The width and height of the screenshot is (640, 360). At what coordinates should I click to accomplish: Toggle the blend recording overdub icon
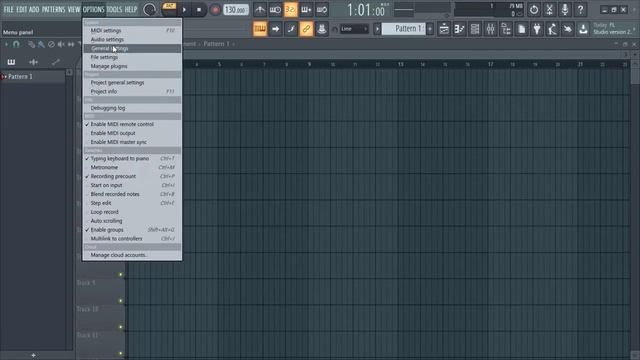click(x=306, y=9)
